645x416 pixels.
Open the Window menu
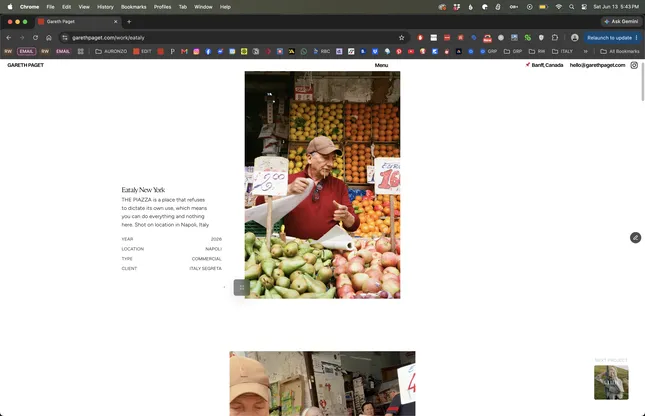[x=203, y=7]
